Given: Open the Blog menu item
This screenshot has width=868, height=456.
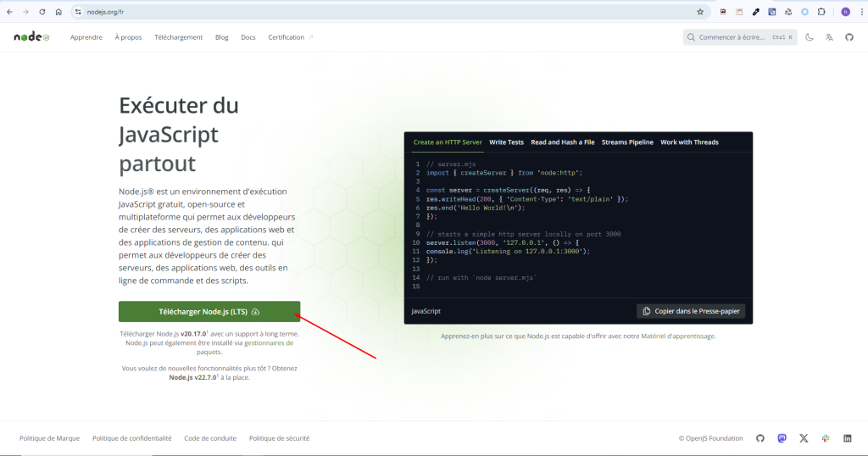Looking at the screenshot, I should [x=221, y=37].
